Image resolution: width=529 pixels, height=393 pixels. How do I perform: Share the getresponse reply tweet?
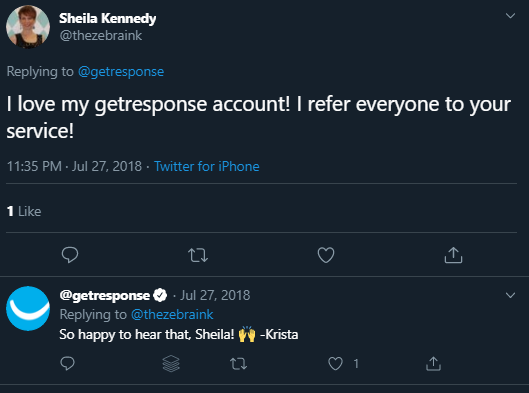(433, 364)
